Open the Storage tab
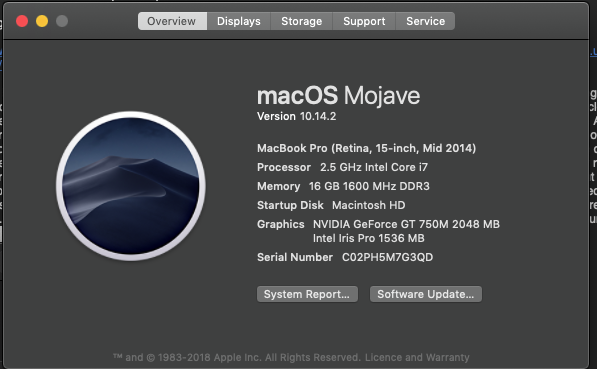The height and width of the screenshot is (369, 597). pos(302,21)
